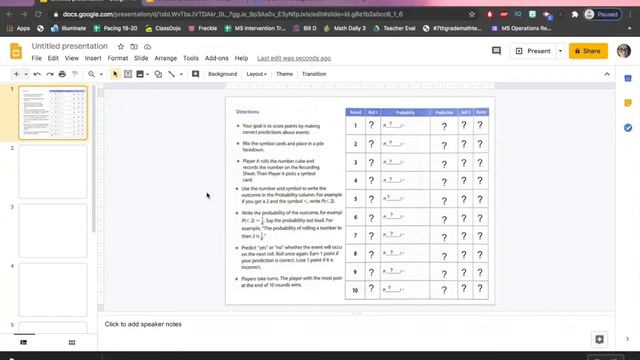Open Google Calendar side panel
Screen dimensions: 640x360
click(x=628, y=78)
